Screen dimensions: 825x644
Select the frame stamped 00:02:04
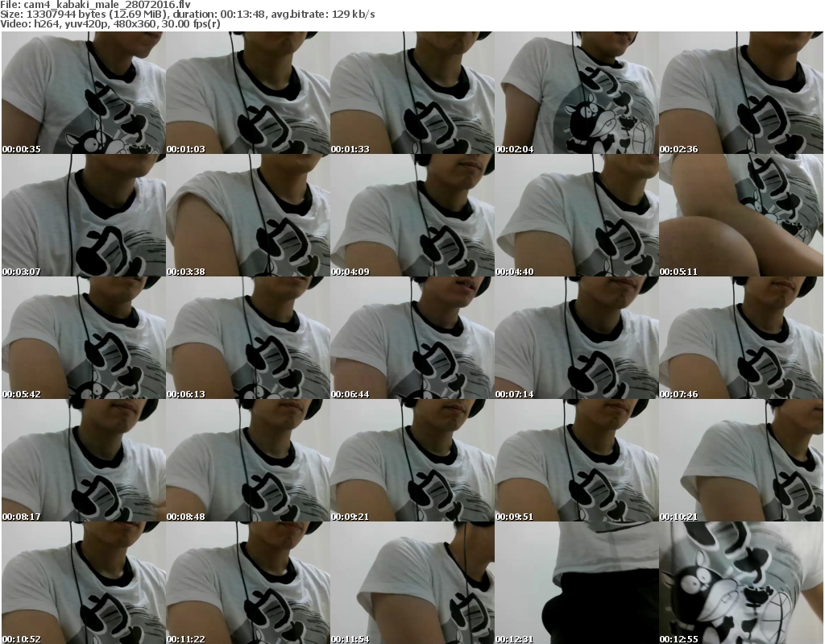coord(576,93)
